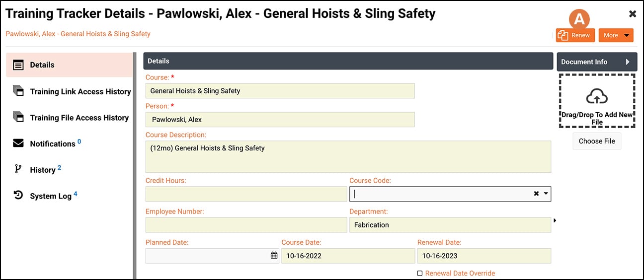644x280 pixels.
Task: Click the cloud upload icon
Action: pos(597,96)
